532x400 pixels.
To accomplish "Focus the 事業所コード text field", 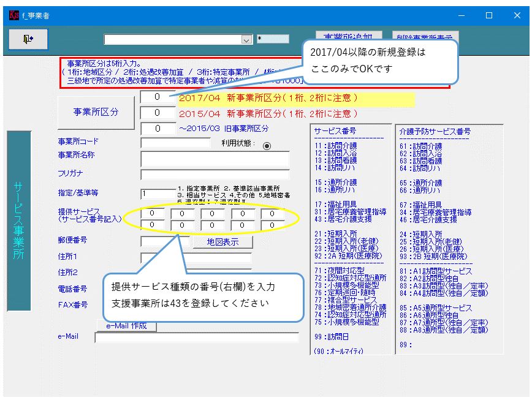I will point(175,142).
